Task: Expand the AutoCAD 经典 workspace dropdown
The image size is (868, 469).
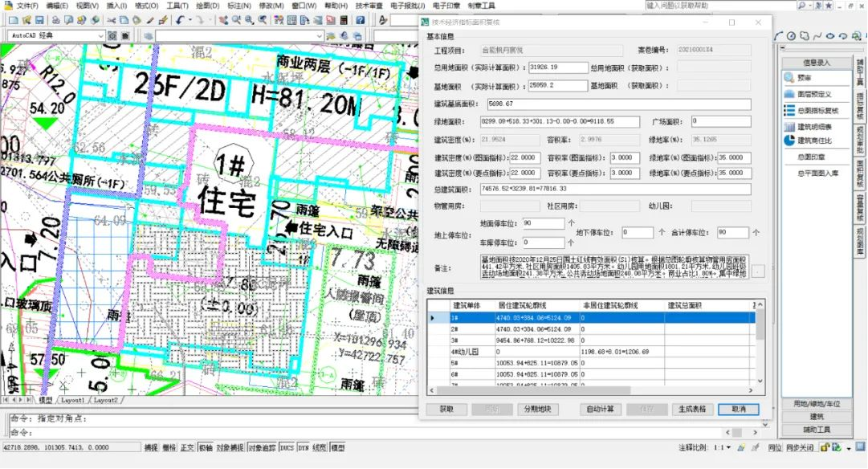Action: (100, 36)
